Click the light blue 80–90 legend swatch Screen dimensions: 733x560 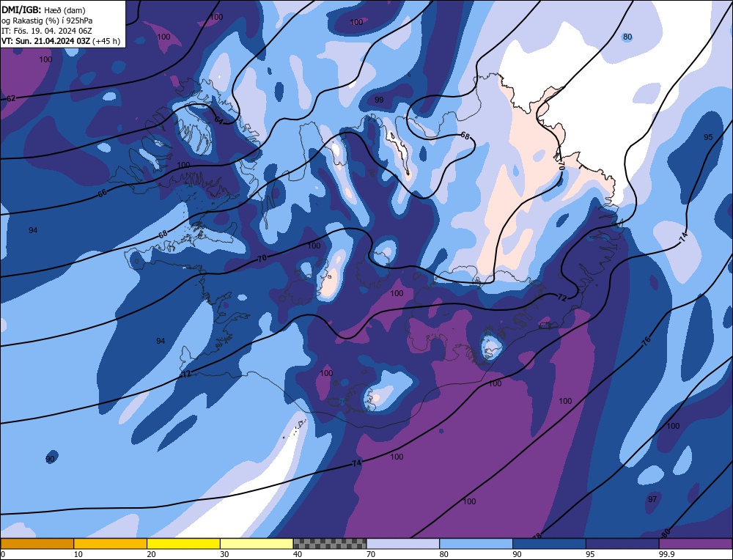[476, 544]
